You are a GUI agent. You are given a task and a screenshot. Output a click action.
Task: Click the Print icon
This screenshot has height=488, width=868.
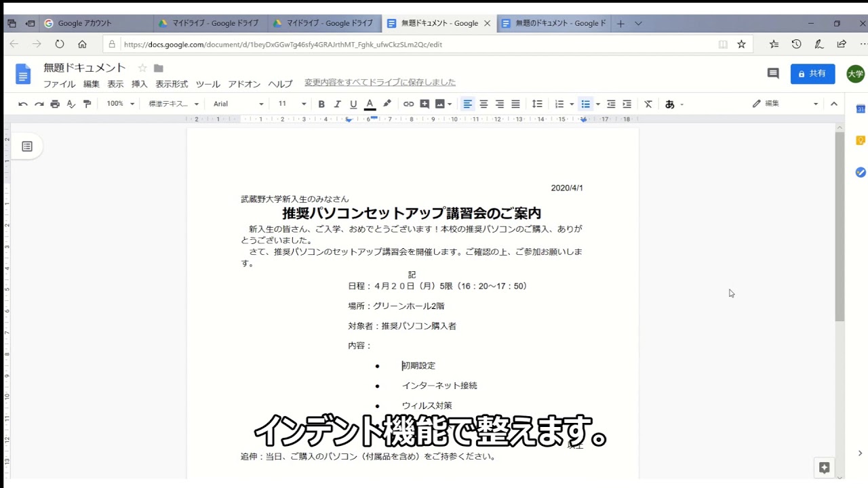[55, 104]
